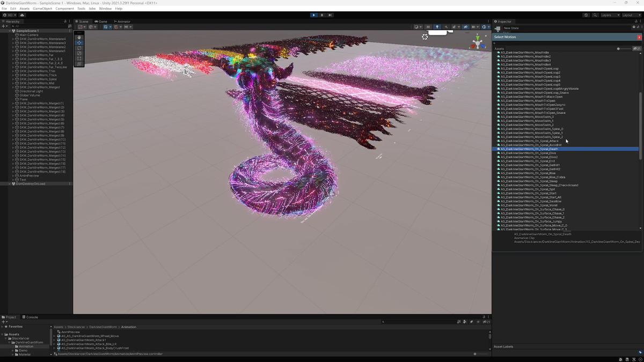Screen dimensions: 644x362
Task: Toggle 2D view mode in Scene
Action: click(x=428, y=27)
